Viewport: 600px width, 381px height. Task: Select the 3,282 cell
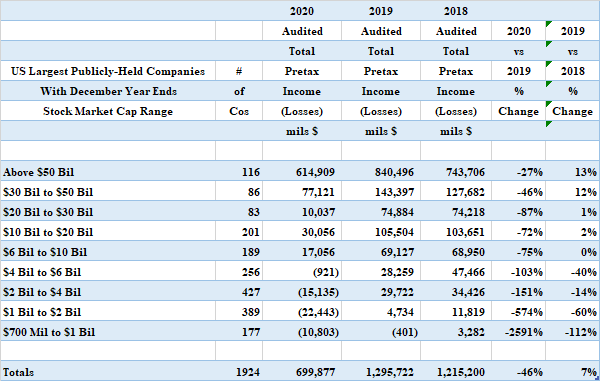pos(471,332)
